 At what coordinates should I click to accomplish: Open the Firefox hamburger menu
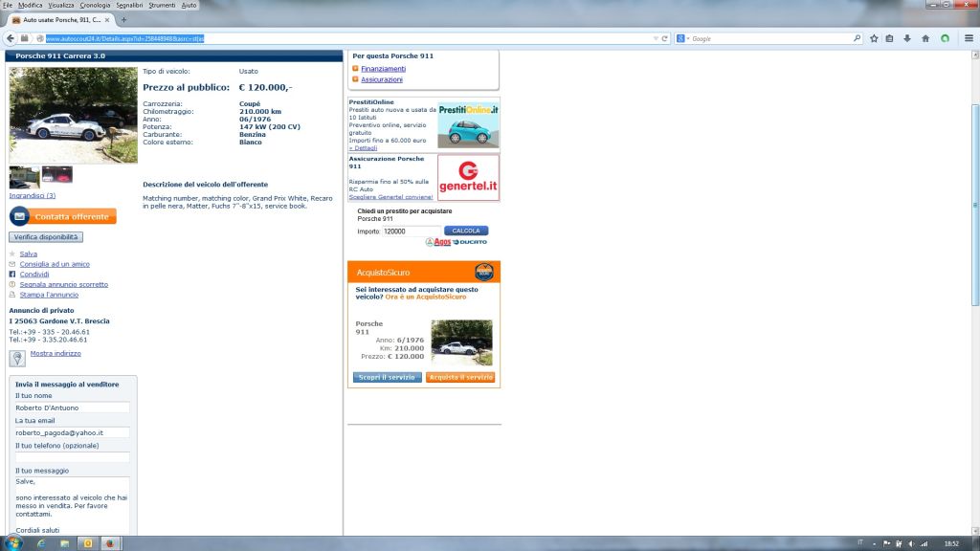(x=969, y=38)
